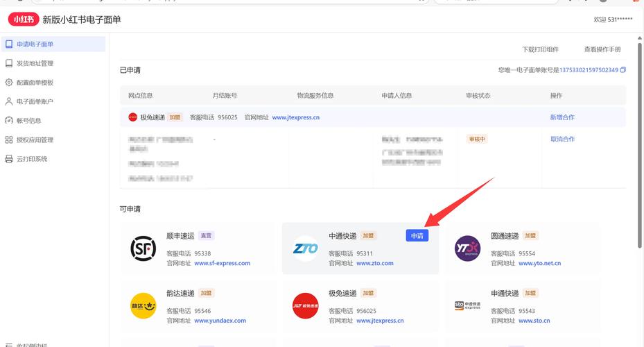Click the SF Express courier logo
Image resolution: width=644 pixels, height=347 pixels.
(x=143, y=248)
